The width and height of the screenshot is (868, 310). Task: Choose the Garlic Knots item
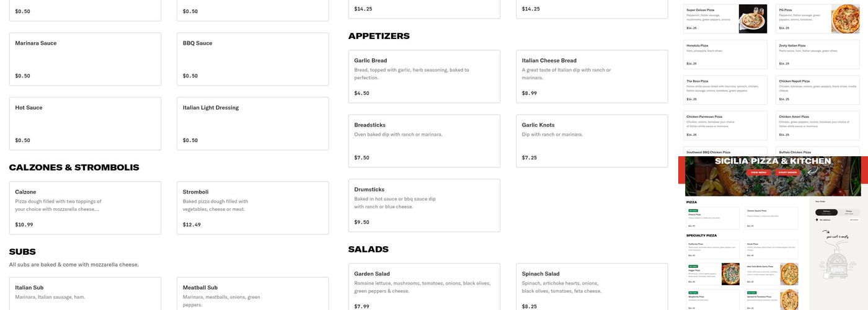point(591,141)
